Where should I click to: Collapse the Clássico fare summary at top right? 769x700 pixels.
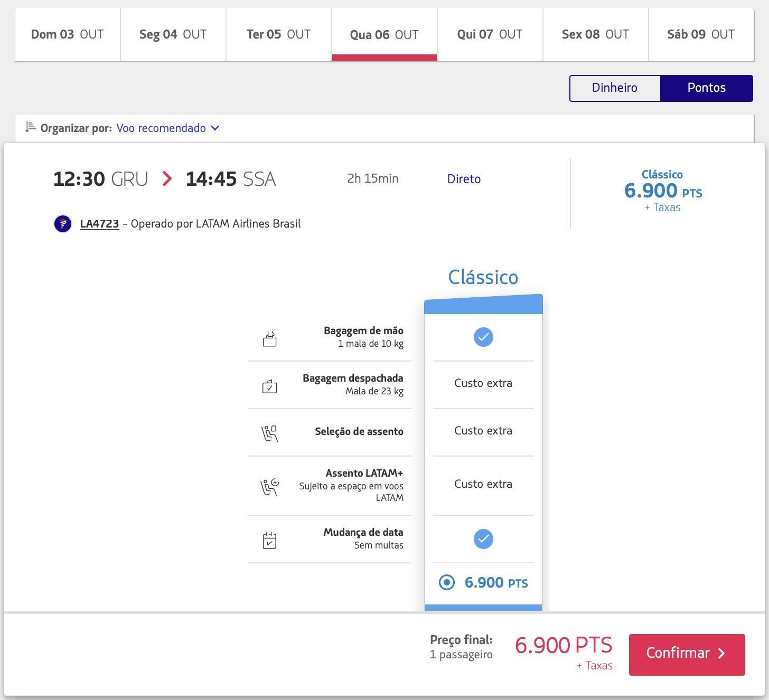pyautogui.click(x=663, y=191)
